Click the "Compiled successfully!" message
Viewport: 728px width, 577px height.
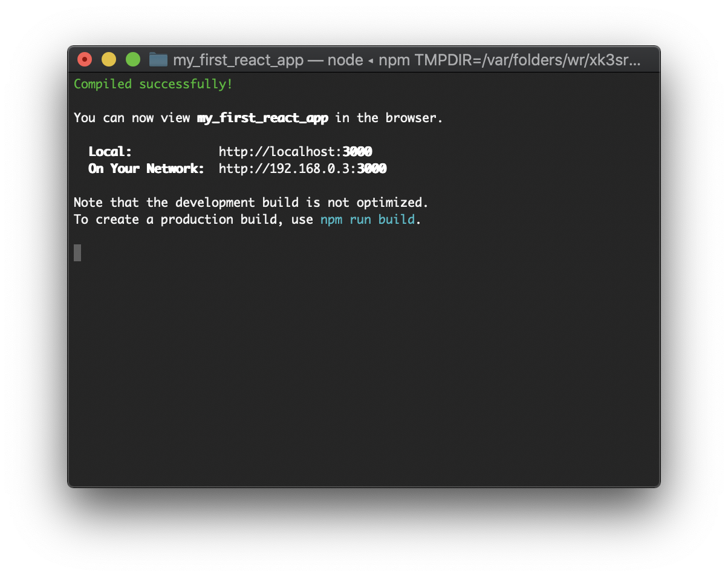(153, 84)
